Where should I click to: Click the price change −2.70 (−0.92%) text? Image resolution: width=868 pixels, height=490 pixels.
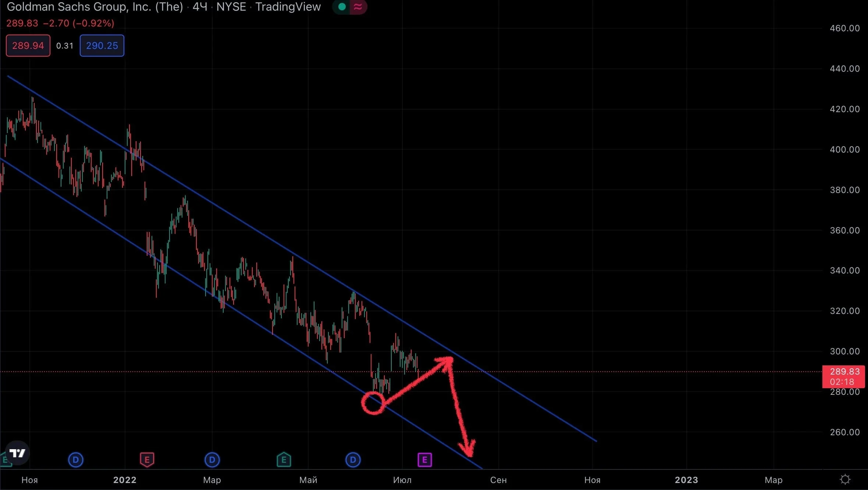point(79,23)
